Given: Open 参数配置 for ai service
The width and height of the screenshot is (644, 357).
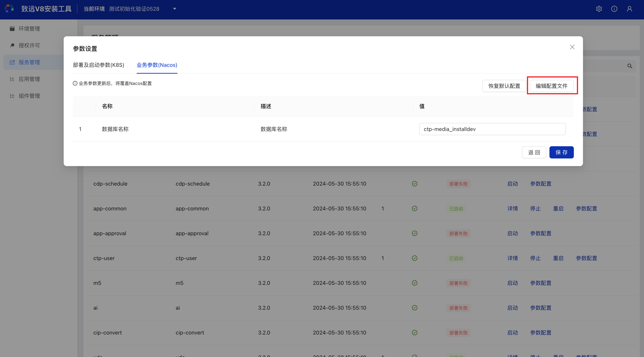Looking at the screenshot, I should coord(540,308).
